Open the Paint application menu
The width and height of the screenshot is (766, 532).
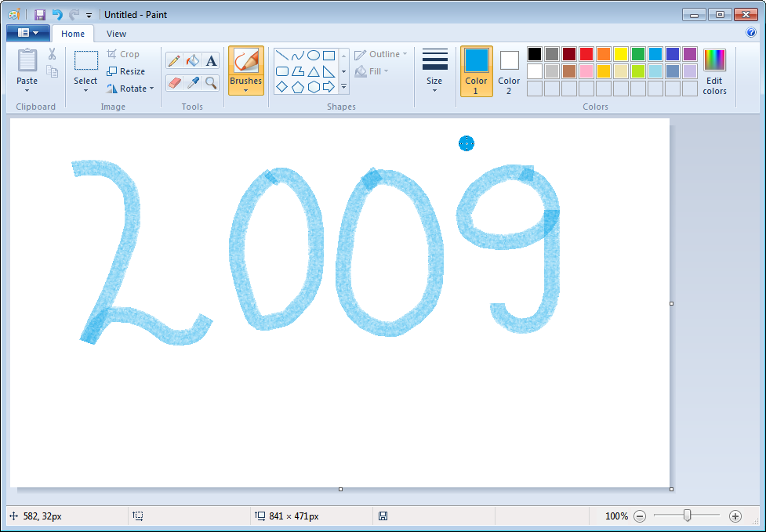(x=27, y=32)
